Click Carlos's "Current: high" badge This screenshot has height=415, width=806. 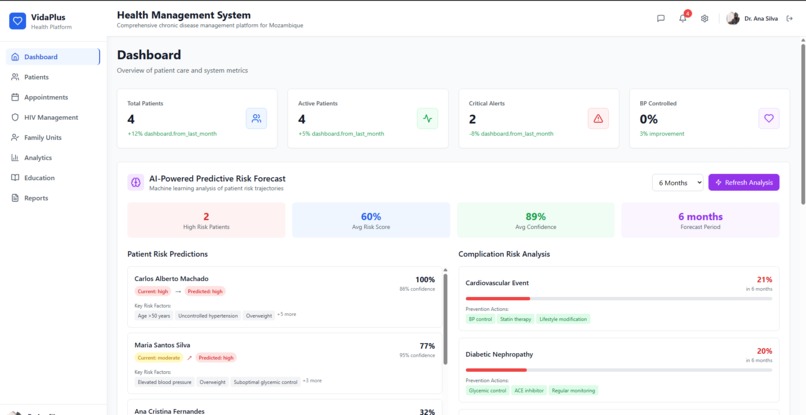pos(153,292)
